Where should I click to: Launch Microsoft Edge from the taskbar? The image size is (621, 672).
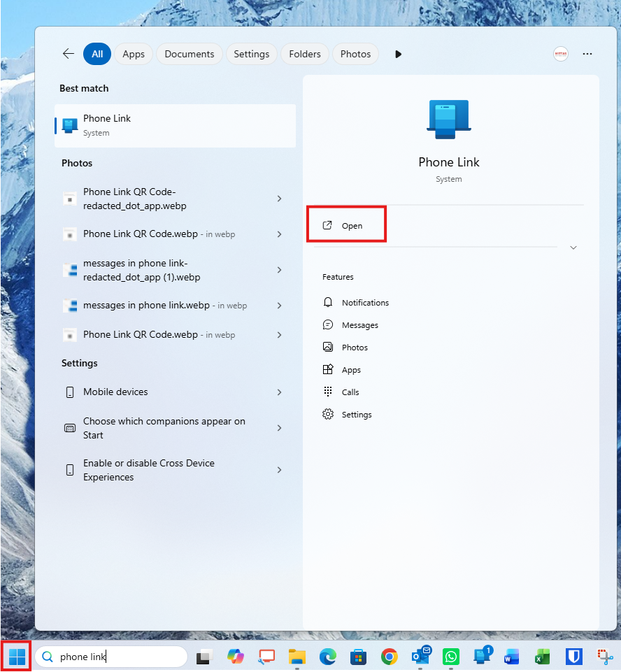click(328, 657)
